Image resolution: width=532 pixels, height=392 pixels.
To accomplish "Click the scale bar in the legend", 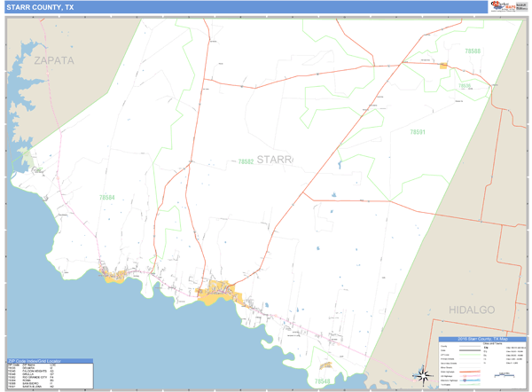I will tap(505, 375).
